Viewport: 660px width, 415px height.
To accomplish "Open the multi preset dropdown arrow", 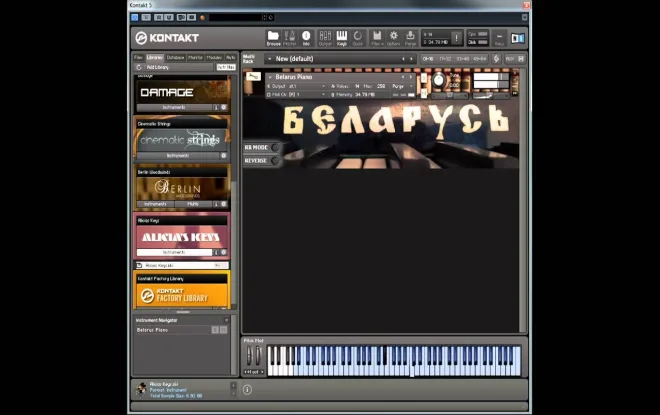I will point(269,59).
